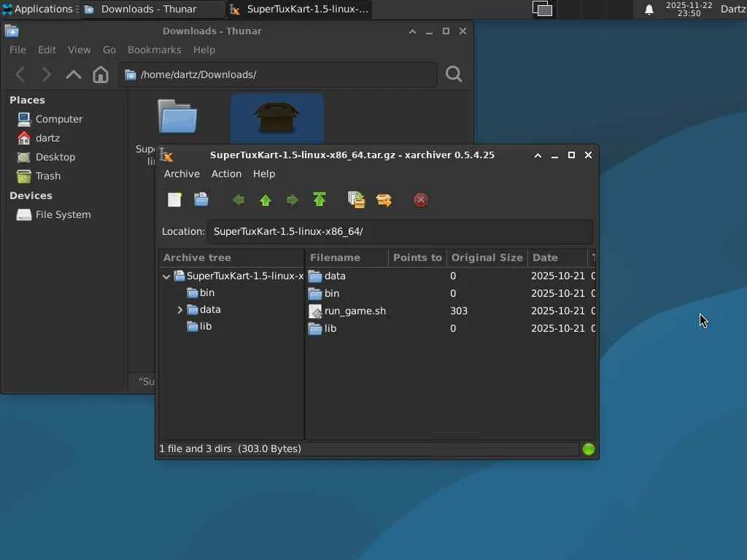Viewport: 747px width, 560px height.
Task: Roll up the xarchiver window with caret button
Action: tap(538, 155)
